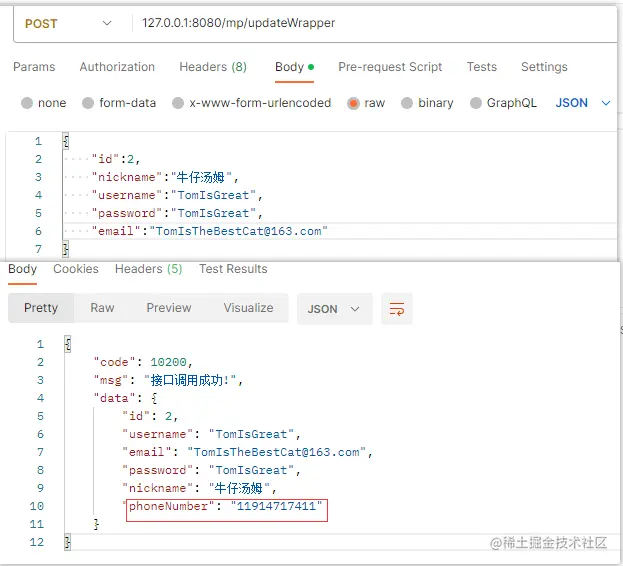Select the request Body tab
The width and height of the screenshot is (623, 566).
pyautogui.click(x=294, y=67)
